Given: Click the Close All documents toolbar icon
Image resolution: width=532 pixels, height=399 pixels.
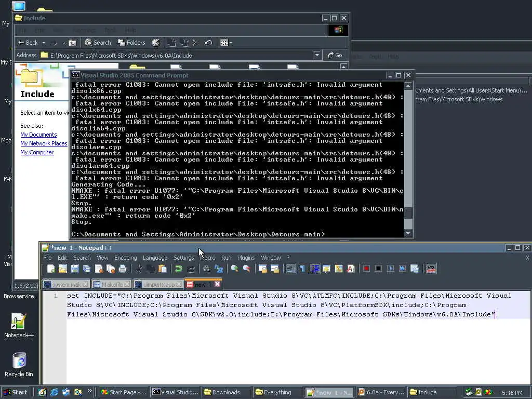Looking at the screenshot, I should pos(111,269).
